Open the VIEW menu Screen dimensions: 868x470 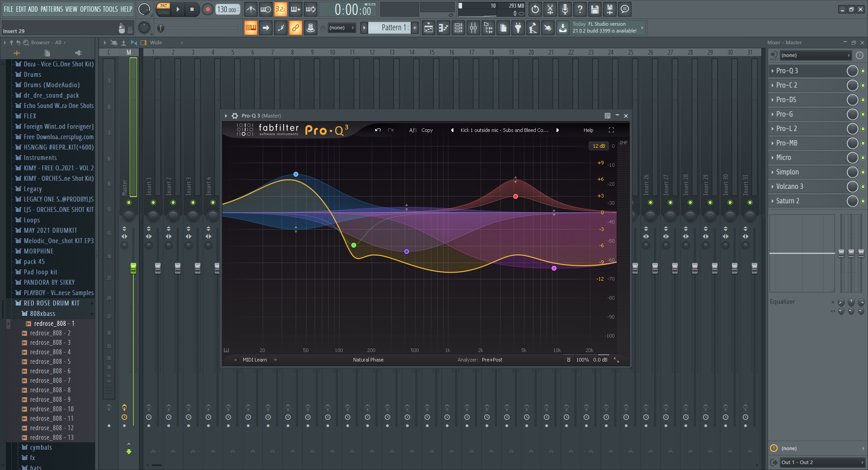[71, 9]
